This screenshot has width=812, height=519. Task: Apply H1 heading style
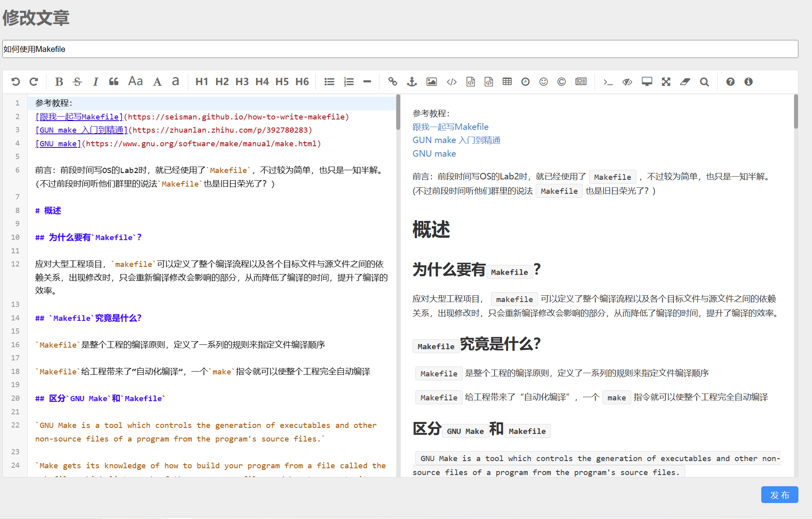202,82
